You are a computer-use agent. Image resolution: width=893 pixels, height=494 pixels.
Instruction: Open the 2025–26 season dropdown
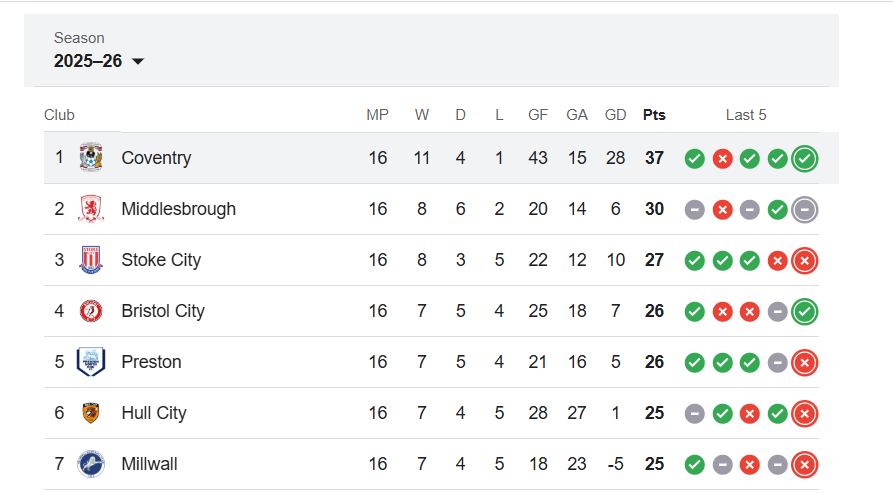[100, 61]
